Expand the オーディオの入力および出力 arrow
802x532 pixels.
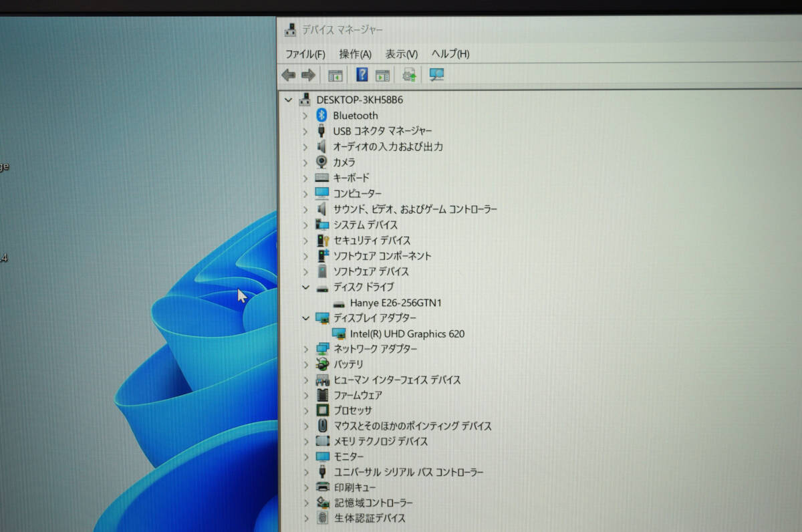tap(305, 146)
